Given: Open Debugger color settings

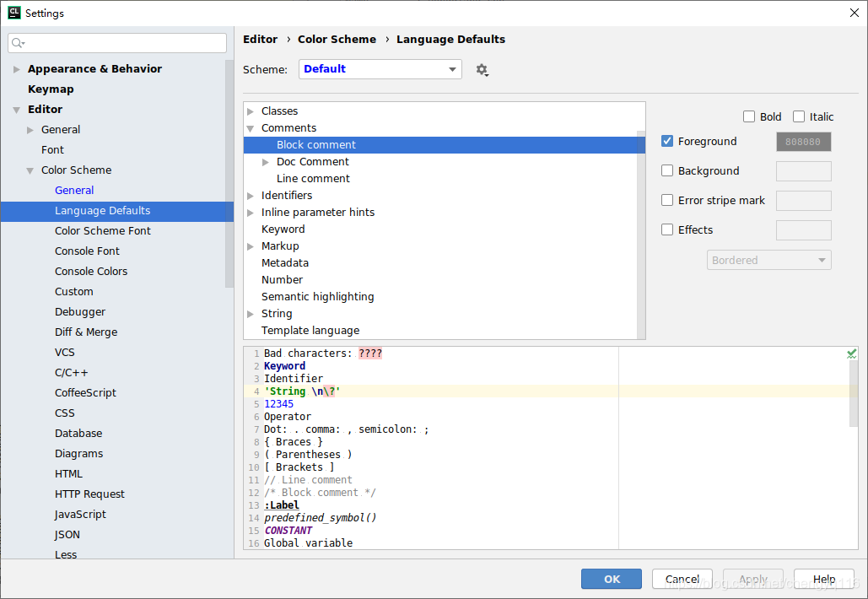Looking at the screenshot, I should (x=79, y=312).
